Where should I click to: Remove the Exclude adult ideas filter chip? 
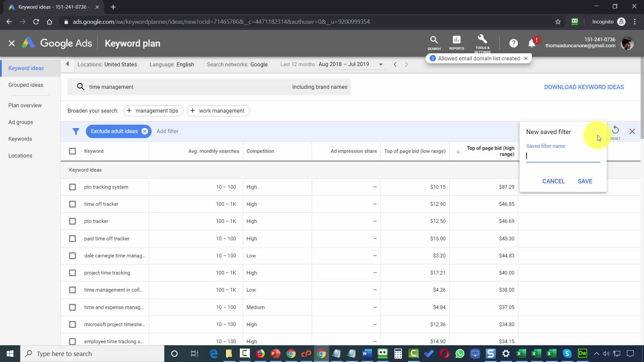coord(145,131)
